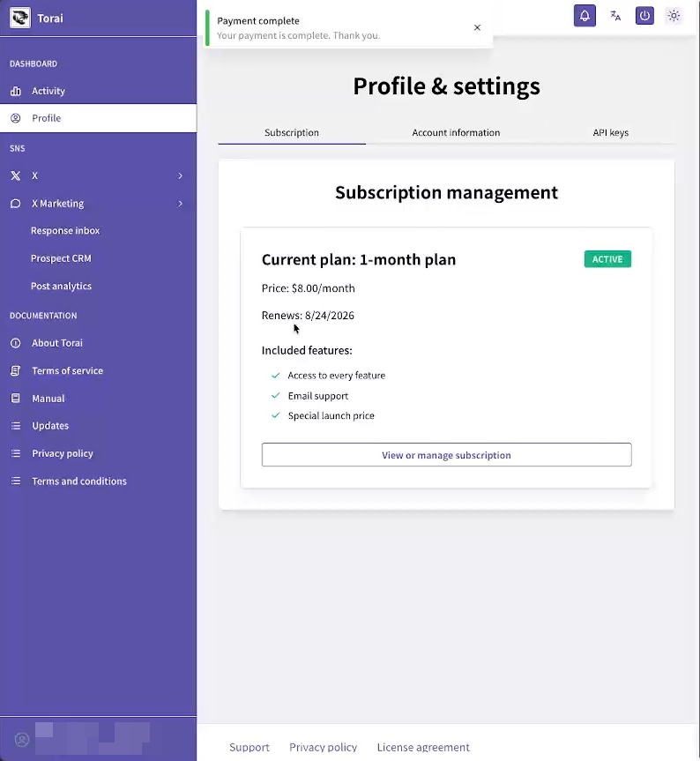Viewport: 700px width, 761px height.
Task: Dismiss the Payment complete notification
Action: 477,27
